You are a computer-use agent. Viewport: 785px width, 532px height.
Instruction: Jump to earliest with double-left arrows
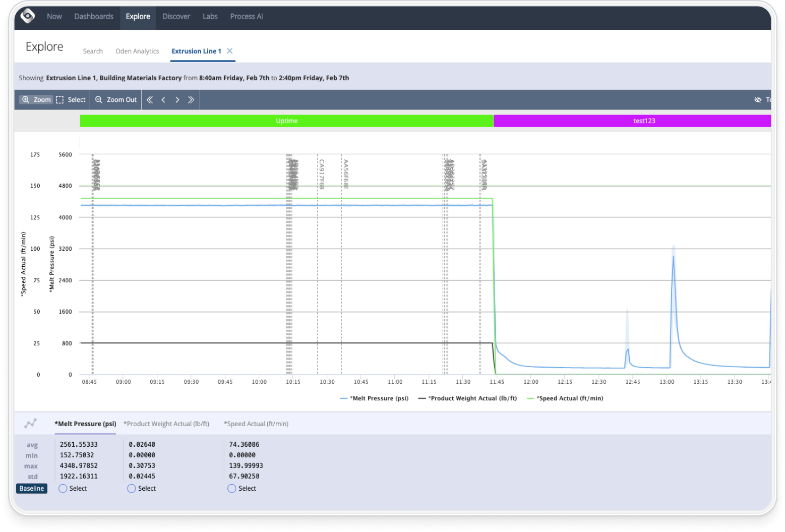tap(150, 100)
